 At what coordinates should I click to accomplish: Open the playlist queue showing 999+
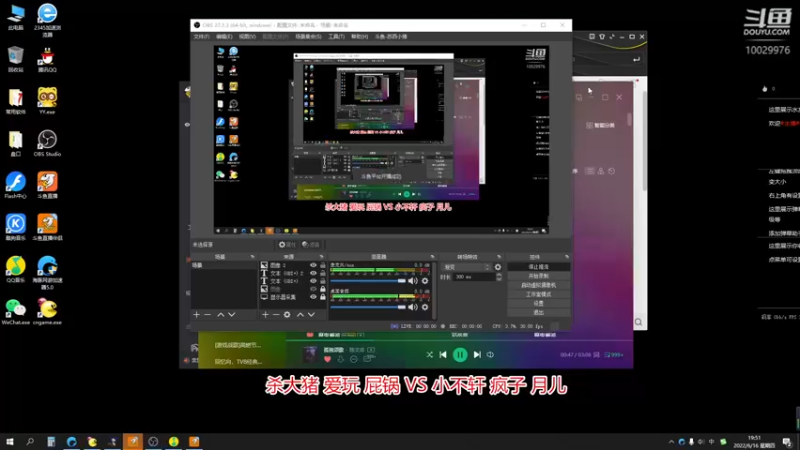614,355
